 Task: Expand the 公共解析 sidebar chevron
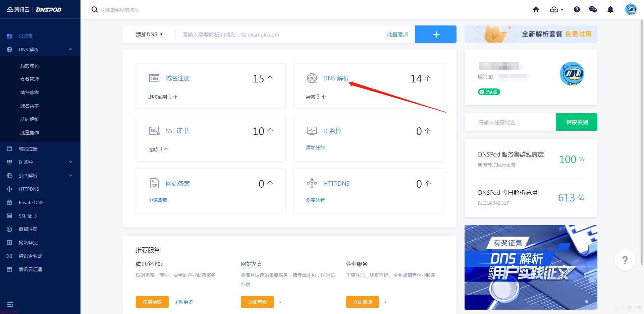(x=70, y=176)
